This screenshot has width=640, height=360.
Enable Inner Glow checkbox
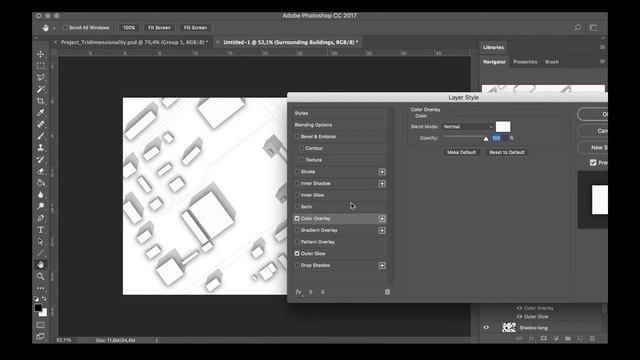297,195
